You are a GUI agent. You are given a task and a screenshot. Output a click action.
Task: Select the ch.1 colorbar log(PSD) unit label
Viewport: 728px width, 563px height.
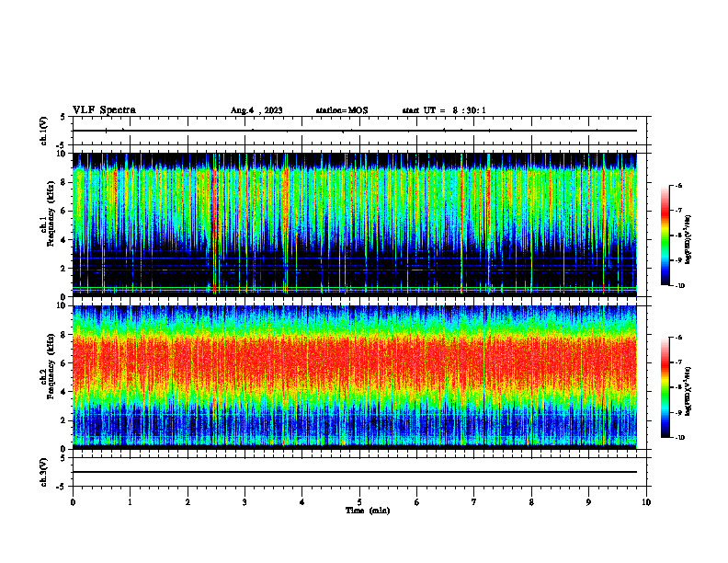(688, 240)
